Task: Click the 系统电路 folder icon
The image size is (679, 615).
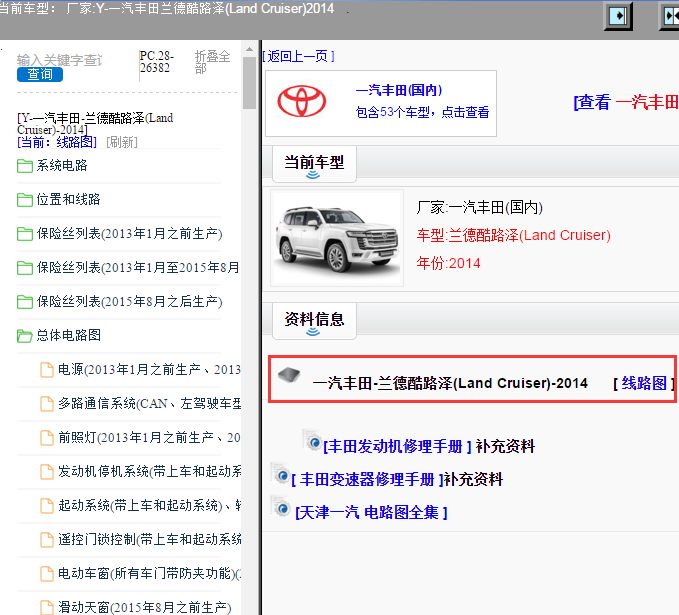Action: pyautogui.click(x=25, y=166)
